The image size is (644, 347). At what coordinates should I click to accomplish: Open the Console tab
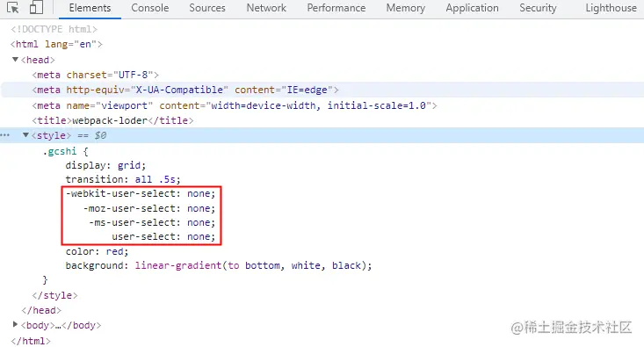(150, 8)
